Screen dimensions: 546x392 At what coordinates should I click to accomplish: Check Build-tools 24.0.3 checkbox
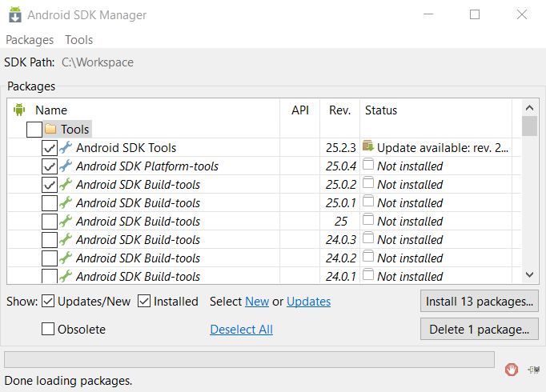(50, 240)
